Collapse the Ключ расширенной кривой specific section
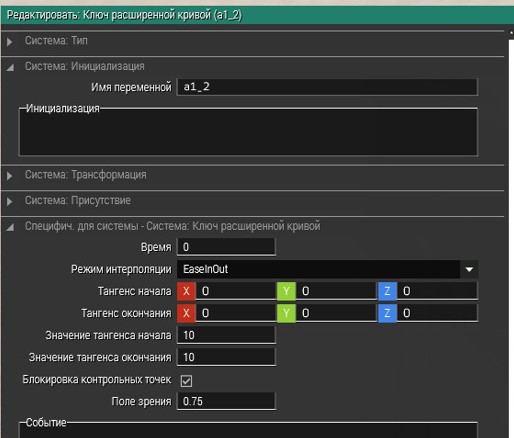514x438 pixels. tap(10, 227)
